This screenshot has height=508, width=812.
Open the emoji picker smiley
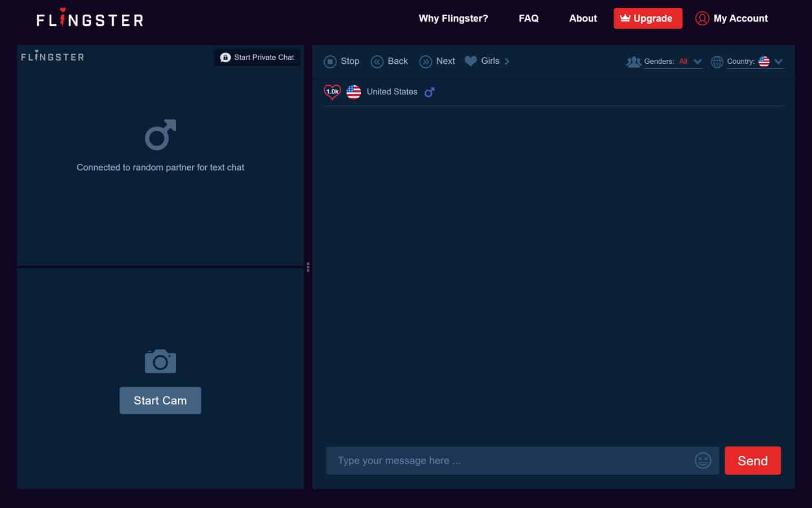click(x=703, y=461)
